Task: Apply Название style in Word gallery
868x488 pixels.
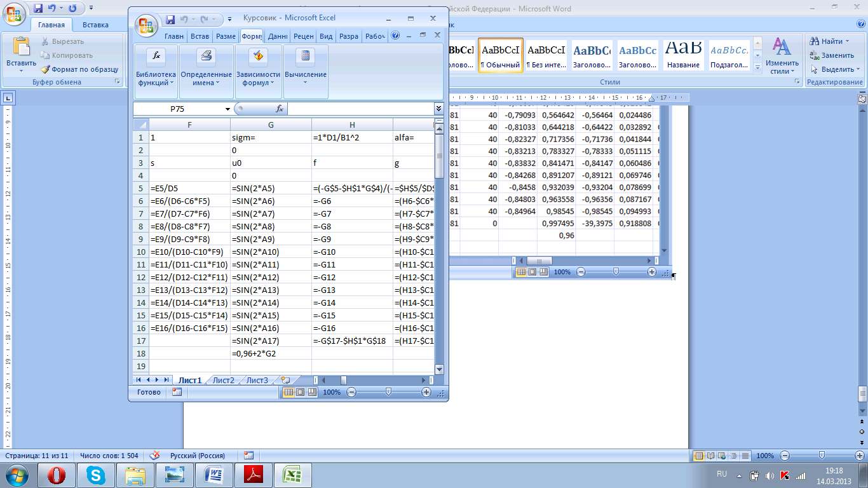Action: (684, 55)
